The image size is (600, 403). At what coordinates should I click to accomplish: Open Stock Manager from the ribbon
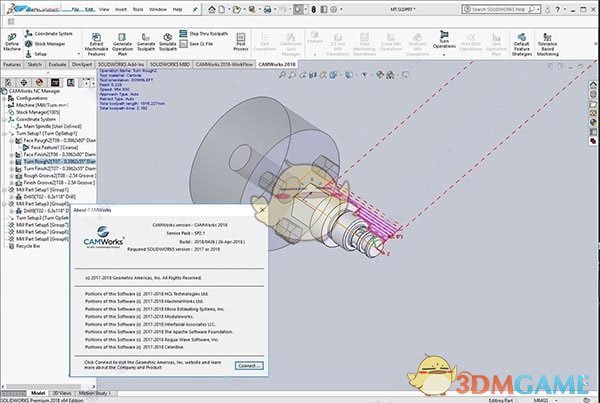tap(45, 44)
